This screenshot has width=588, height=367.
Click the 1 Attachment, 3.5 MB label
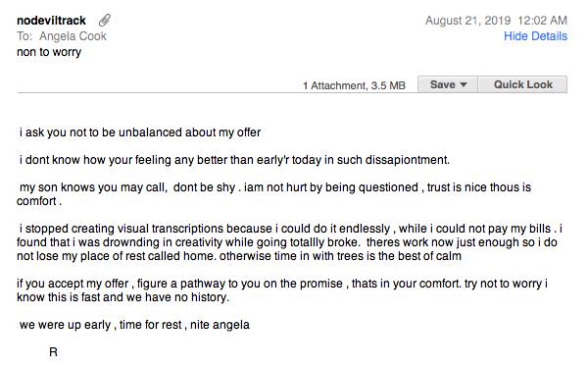(354, 85)
